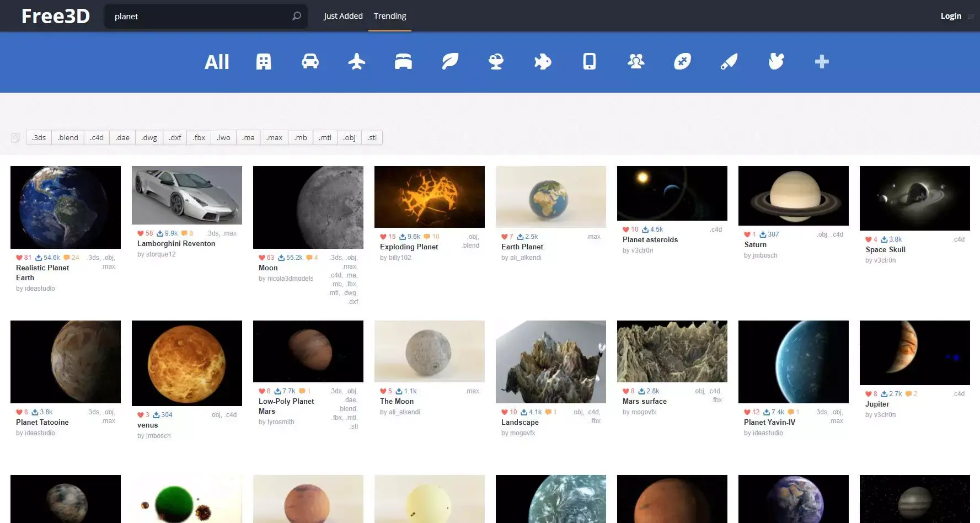Select the architecture building category icon

coord(264,62)
